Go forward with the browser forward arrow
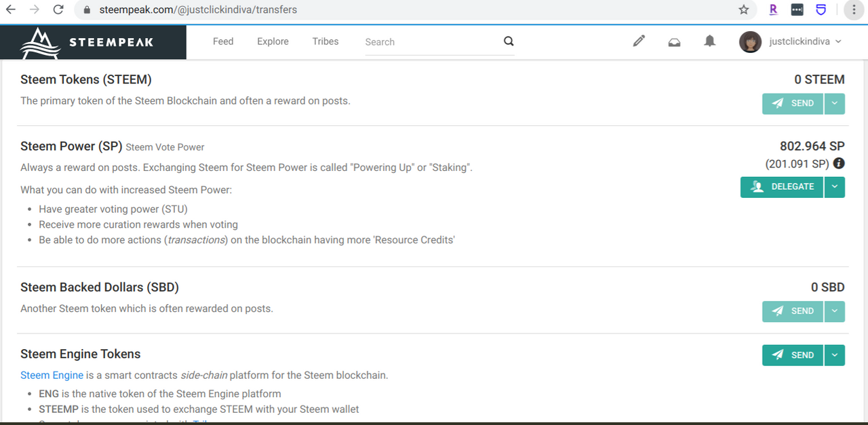 pos(35,10)
